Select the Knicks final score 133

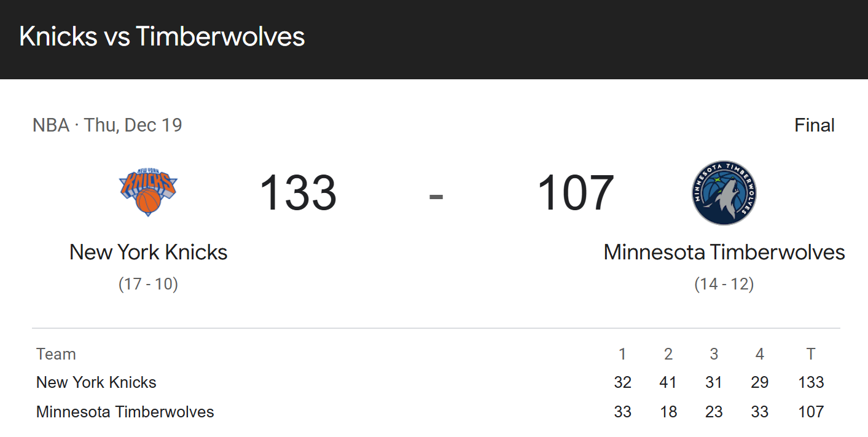(298, 193)
